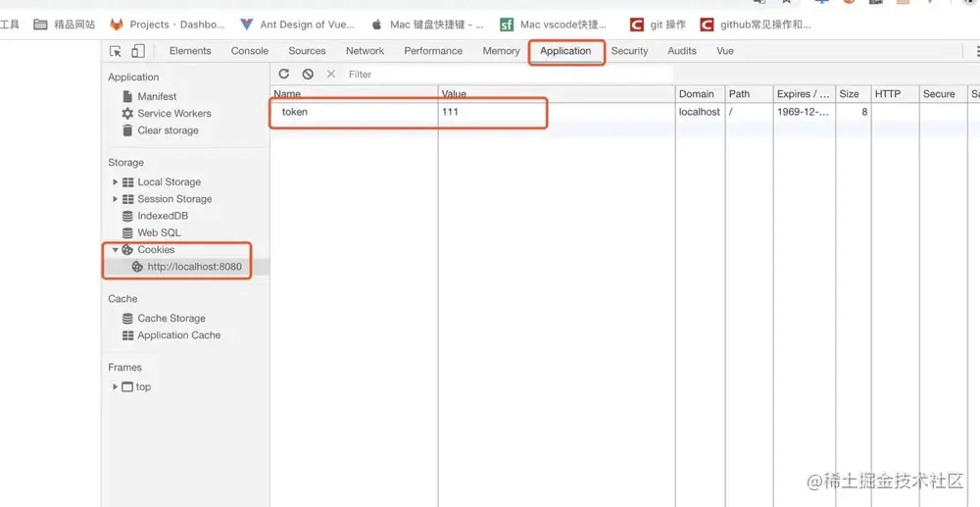Open the github常见操作 bookmark
The image size is (980, 507).
tap(756, 25)
